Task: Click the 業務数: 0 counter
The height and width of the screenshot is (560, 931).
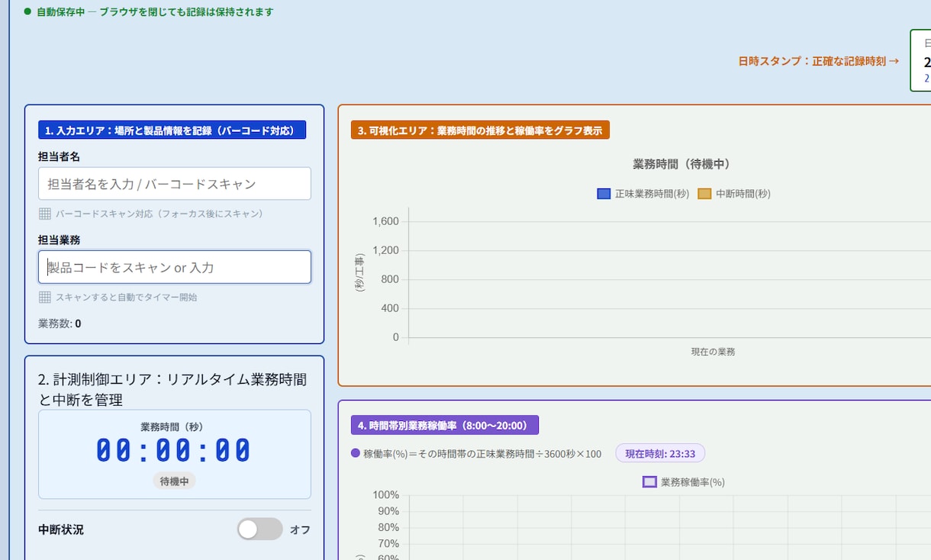Action: pos(60,323)
